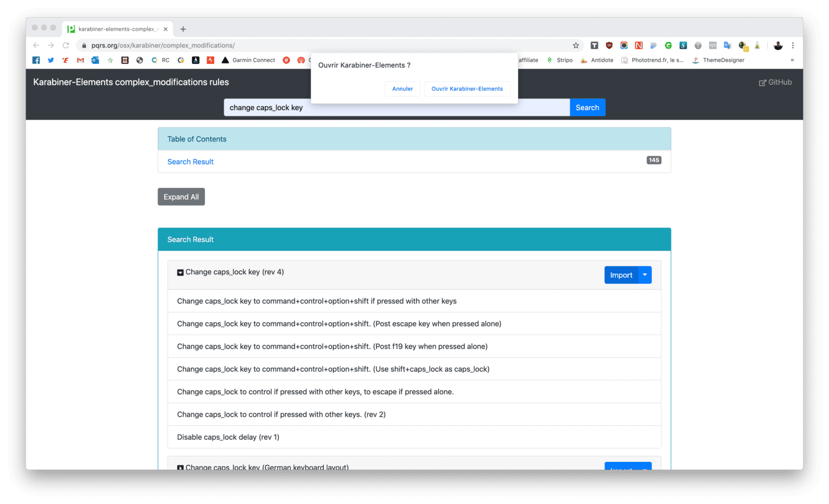Select 'Disable caps_lock delay (rev 1)' rule
The image size is (829, 504).
point(415,437)
